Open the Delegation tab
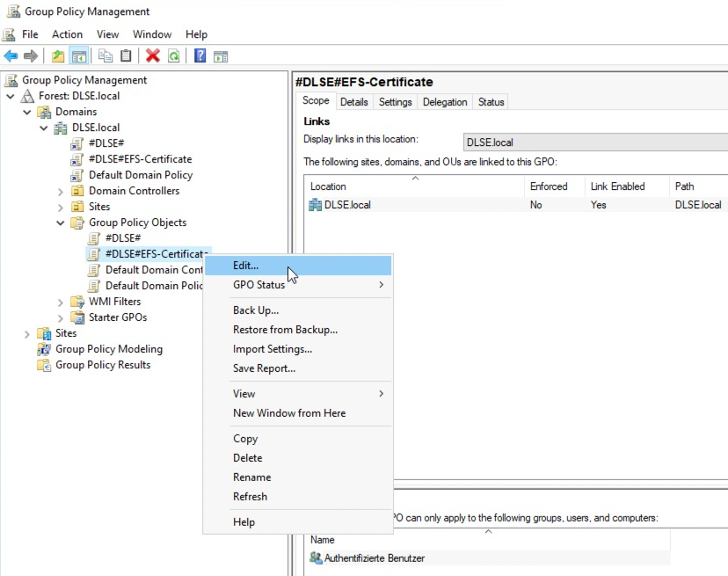This screenshot has width=728, height=576. 445,102
